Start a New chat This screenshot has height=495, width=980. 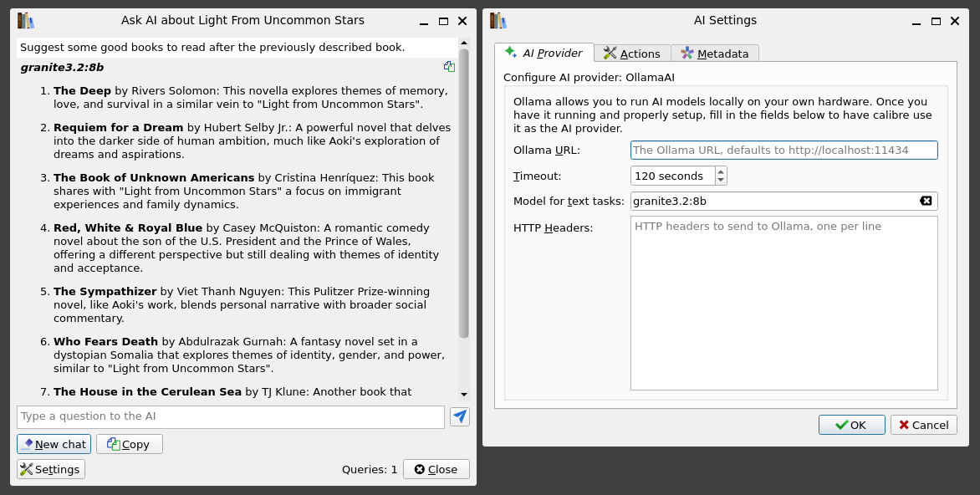pyautogui.click(x=54, y=444)
